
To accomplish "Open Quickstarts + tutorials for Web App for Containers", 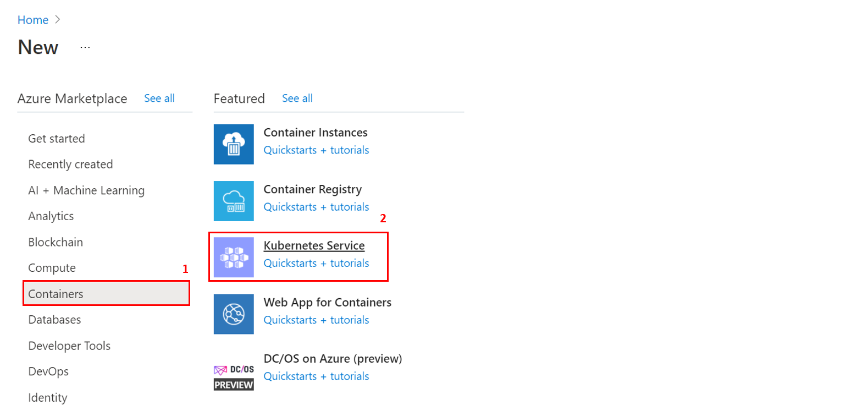I will (x=316, y=320).
